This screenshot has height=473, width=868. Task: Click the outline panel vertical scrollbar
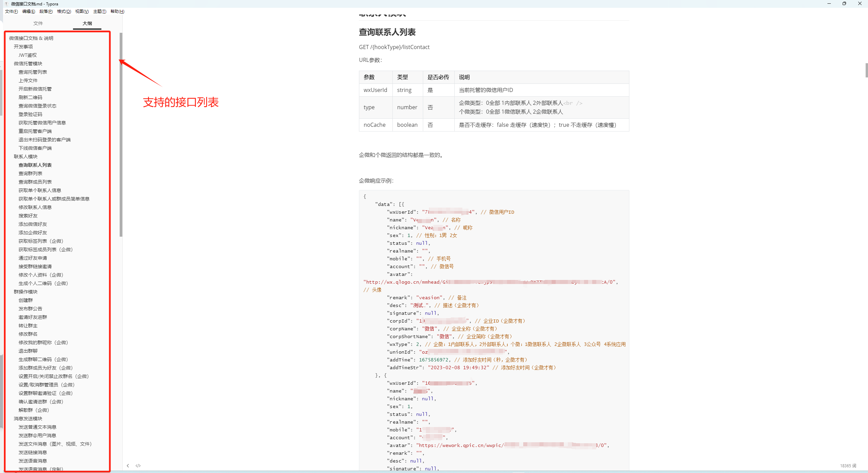coord(121,135)
